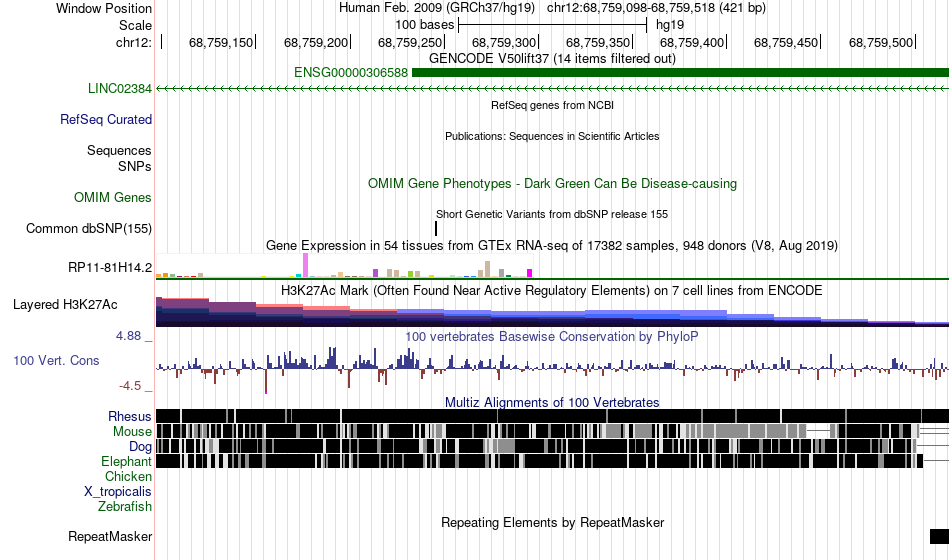This screenshot has width=950, height=560.
Task: Click the Short Genetic Variants dbSNP title
Action: point(552,215)
